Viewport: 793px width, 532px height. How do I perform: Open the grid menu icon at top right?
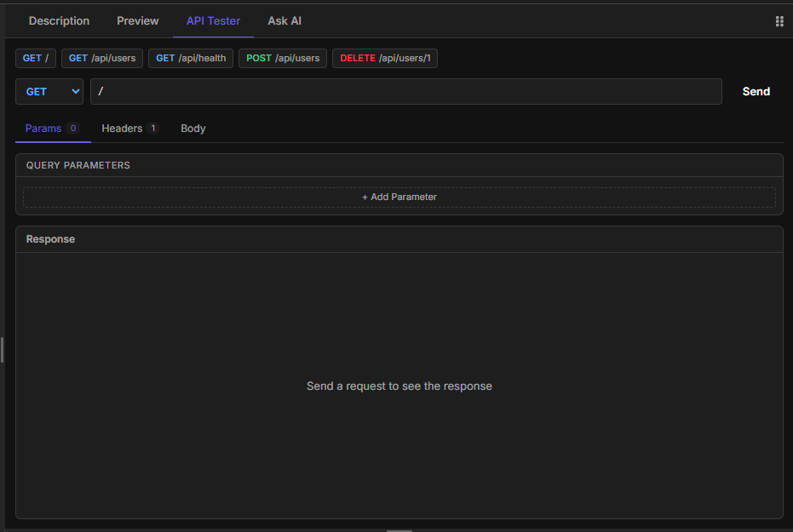(779, 21)
